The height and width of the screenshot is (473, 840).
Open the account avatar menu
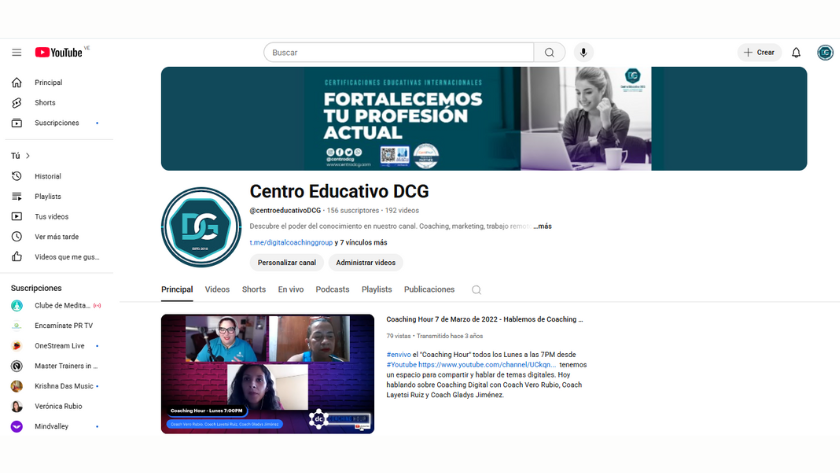tap(825, 52)
